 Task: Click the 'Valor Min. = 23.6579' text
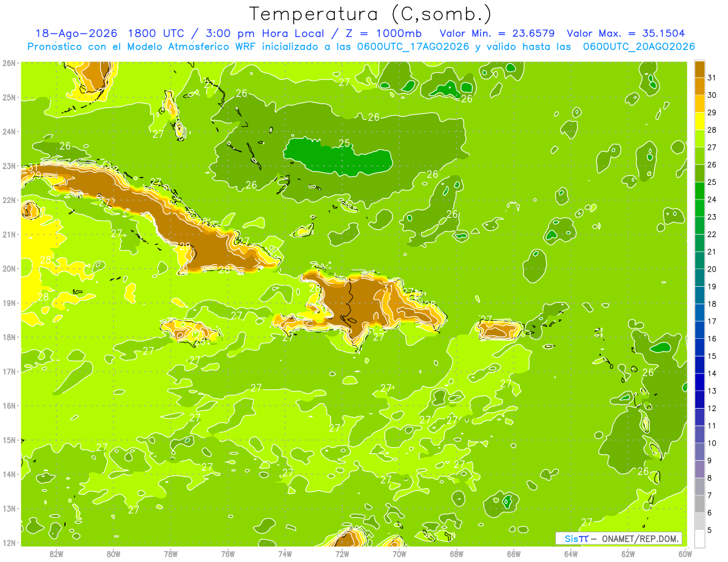[x=497, y=33]
